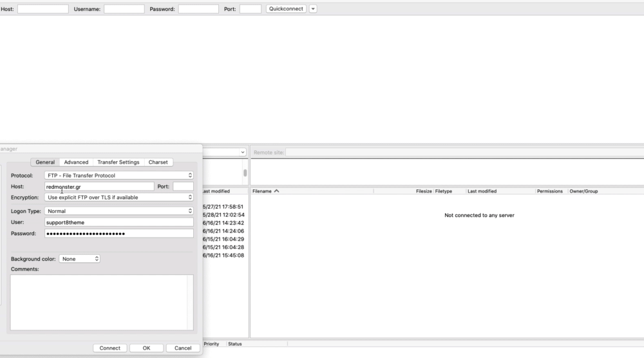This screenshot has width=644, height=358.
Task: Select local entry dated 6/16/21 14:23:42
Action: 223,223
